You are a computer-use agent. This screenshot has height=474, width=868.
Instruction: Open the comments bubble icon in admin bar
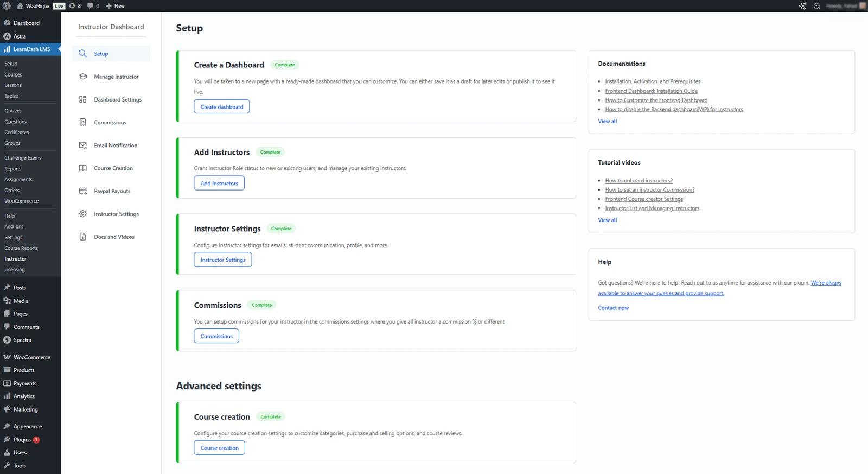tap(90, 6)
